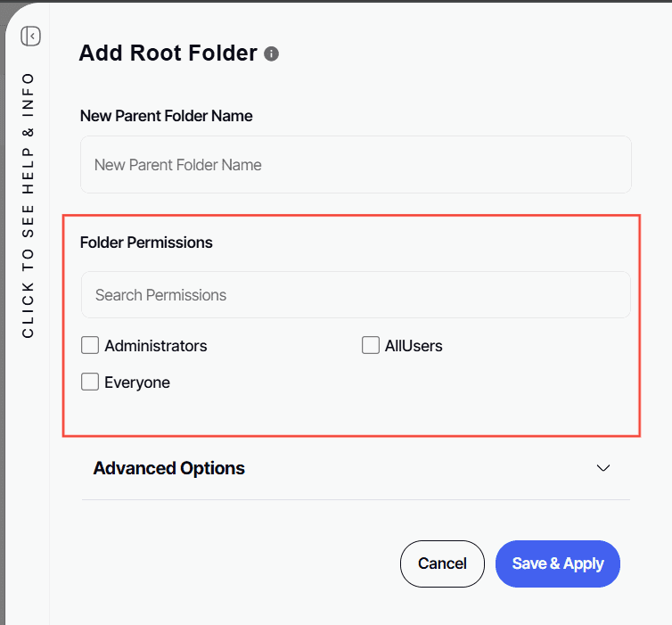Image resolution: width=672 pixels, height=625 pixels.
Task: Focus the New Parent Folder Name text box
Action: 356,165
